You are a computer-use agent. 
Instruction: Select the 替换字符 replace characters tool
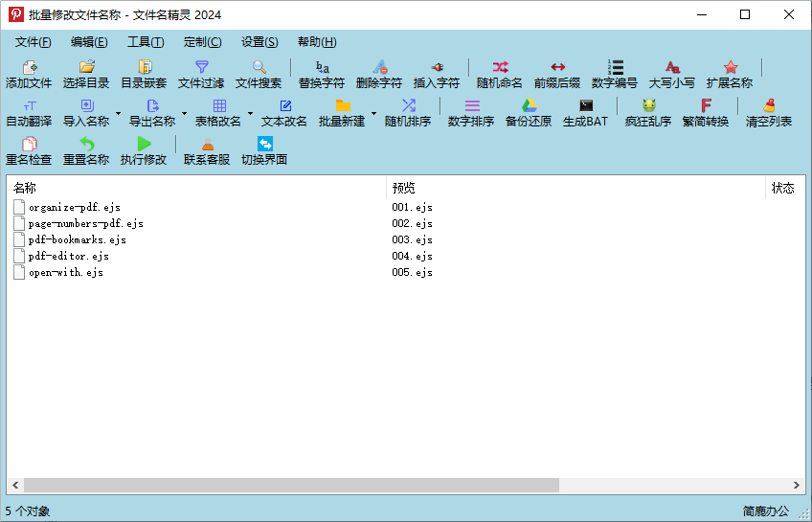coord(322,74)
